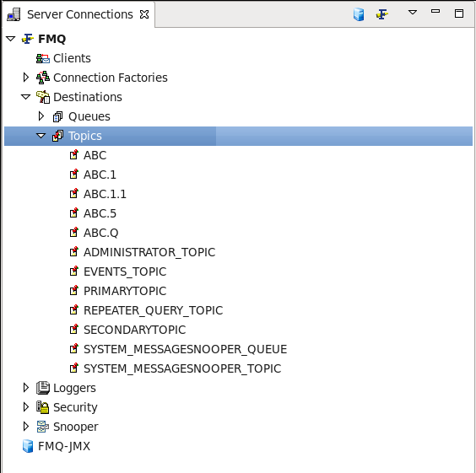Screen dimensions: 476x473
Task: Click the Destinations folder icon
Action: [43, 97]
